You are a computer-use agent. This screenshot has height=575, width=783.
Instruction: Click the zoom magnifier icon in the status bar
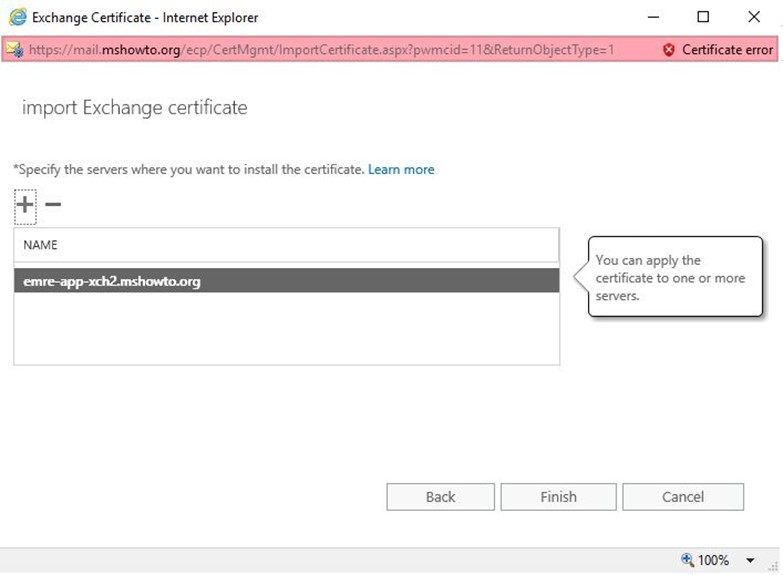(x=687, y=560)
